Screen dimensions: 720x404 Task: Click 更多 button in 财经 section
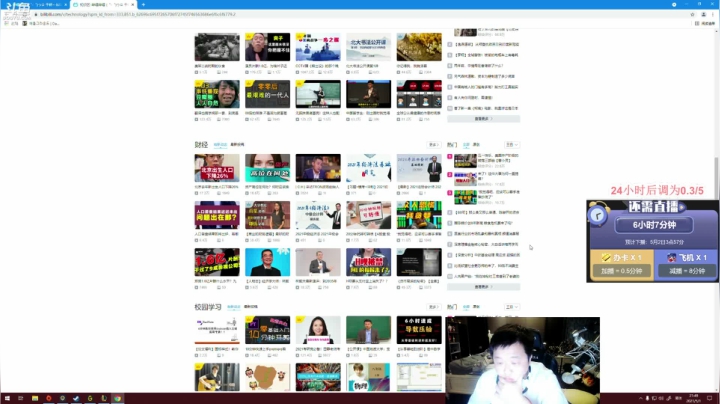(434, 145)
